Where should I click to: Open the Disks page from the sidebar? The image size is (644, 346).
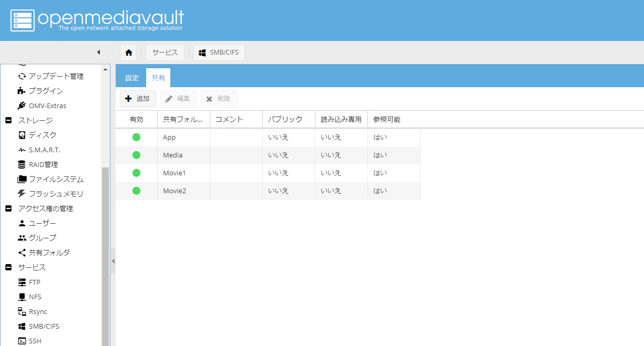pos(40,135)
